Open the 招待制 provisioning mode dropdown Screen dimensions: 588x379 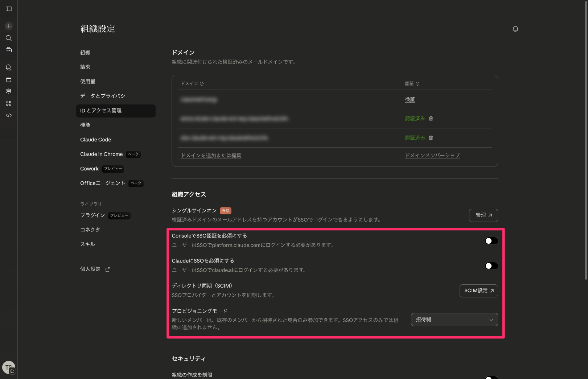[x=454, y=320]
